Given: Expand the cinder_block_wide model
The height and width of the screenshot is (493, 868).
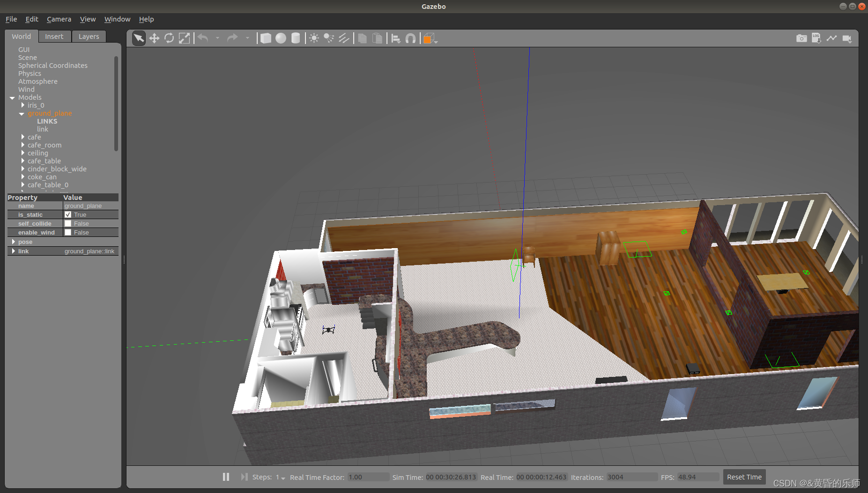Looking at the screenshot, I should (22, 169).
